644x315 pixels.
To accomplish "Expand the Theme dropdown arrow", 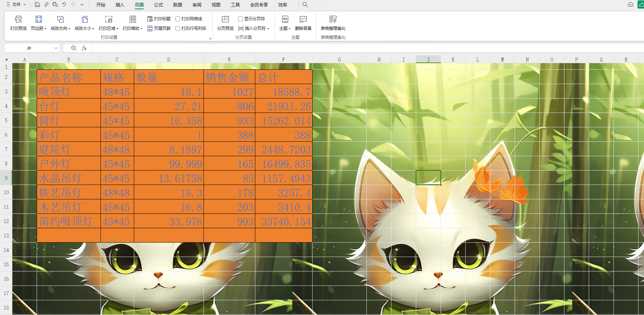I will click(289, 29).
